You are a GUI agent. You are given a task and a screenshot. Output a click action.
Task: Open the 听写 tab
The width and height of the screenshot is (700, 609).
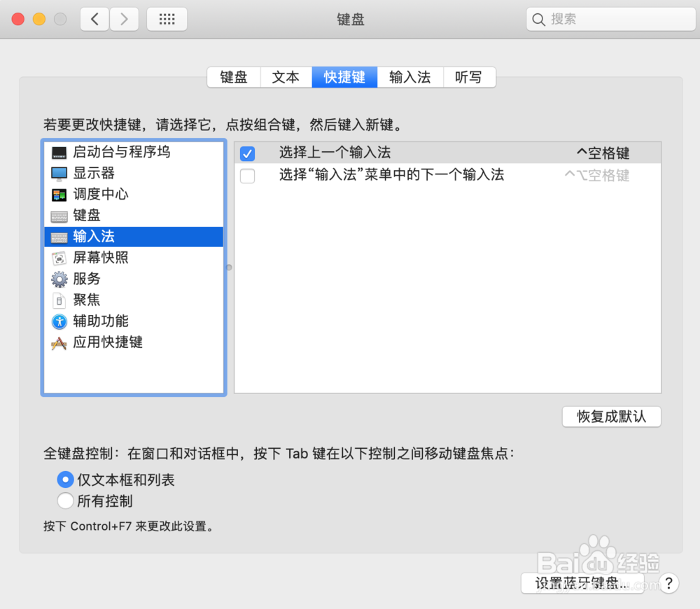coord(469,78)
